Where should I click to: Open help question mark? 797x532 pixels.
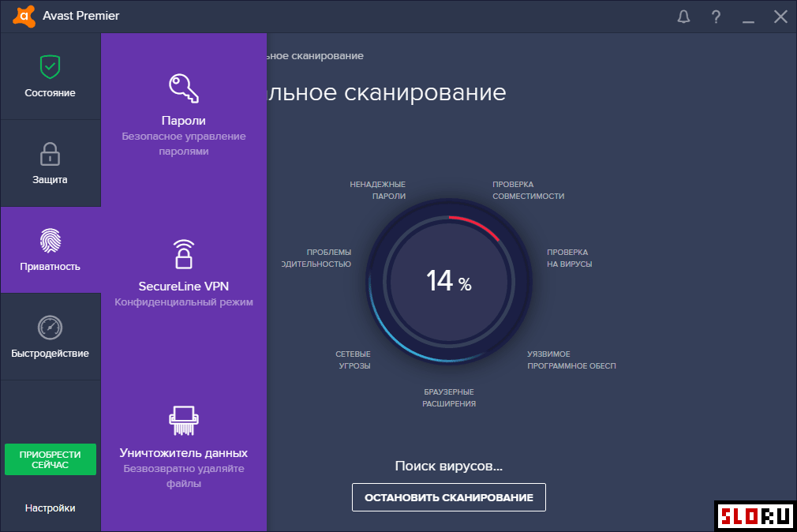[716, 17]
